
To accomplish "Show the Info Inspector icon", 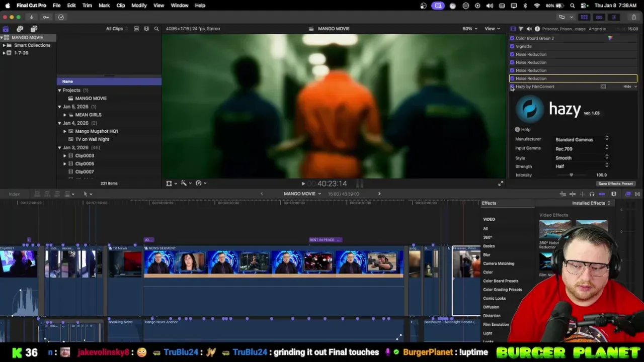I will click(x=537, y=29).
